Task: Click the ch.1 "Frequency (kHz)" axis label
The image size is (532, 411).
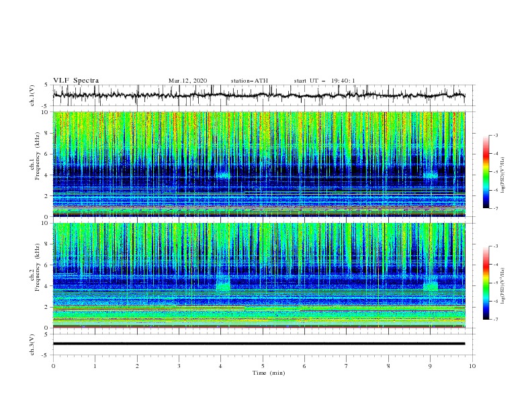Action: [37, 156]
